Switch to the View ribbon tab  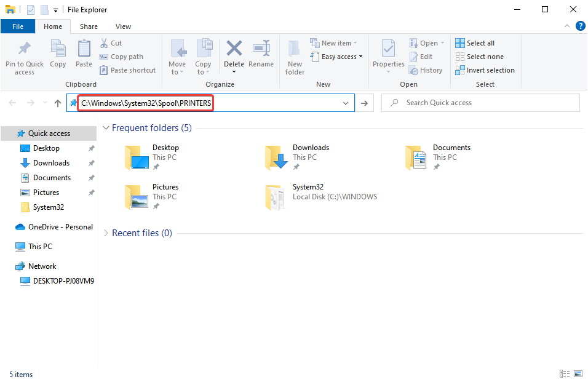pyautogui.click(x=124, y=26)
